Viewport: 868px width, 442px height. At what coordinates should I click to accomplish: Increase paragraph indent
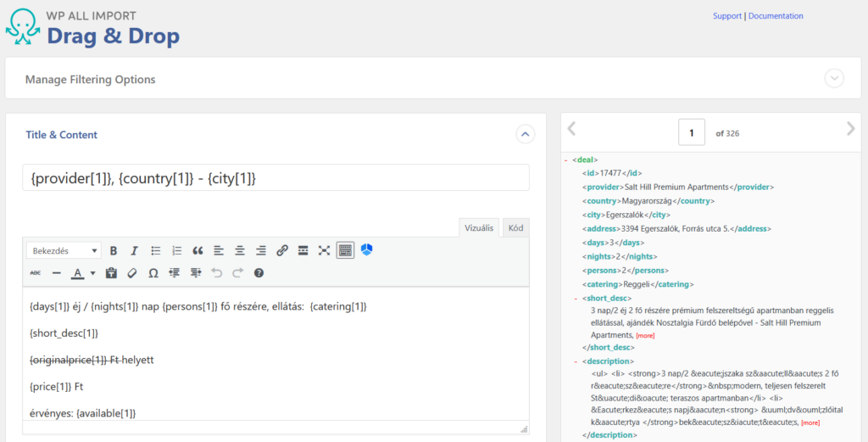196,273
